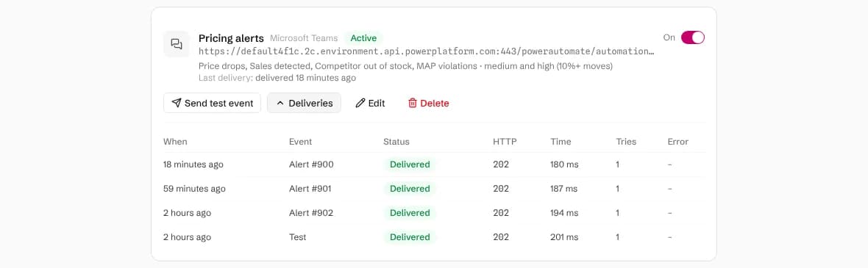The width and height of the screenshot is (868, 268).
Task: Click the Time column header
Action: pos(561,142)
